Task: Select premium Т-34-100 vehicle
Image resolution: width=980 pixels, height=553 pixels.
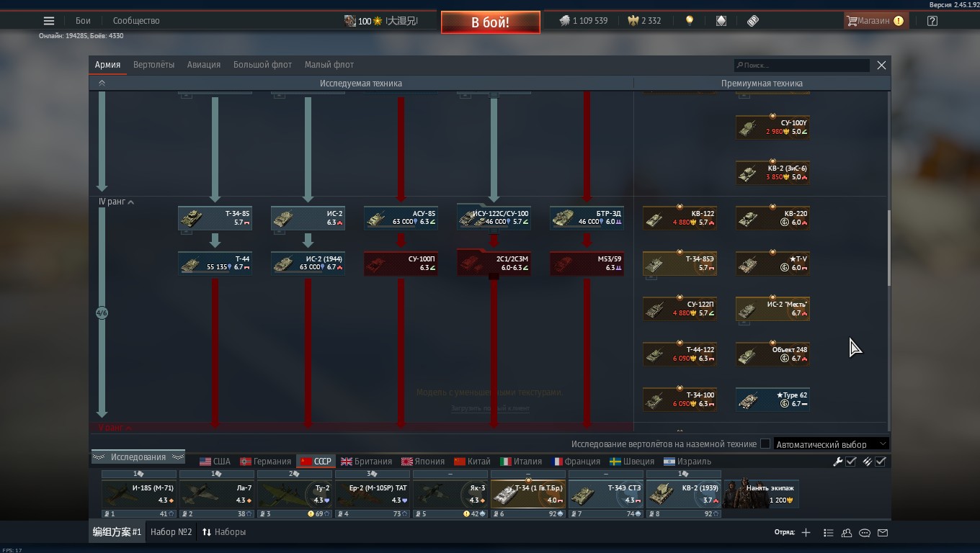Action: point(680,400)
